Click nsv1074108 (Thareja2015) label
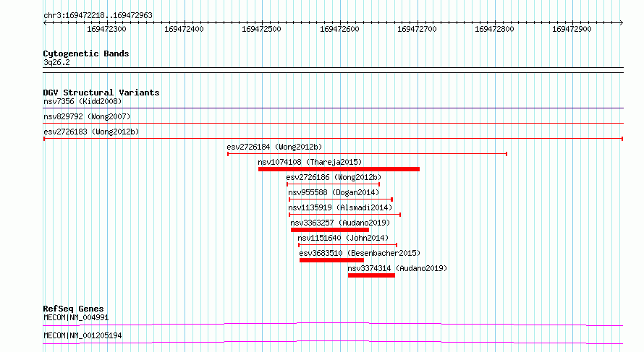This screenshot has width=644, height=352. coord(310,162)
